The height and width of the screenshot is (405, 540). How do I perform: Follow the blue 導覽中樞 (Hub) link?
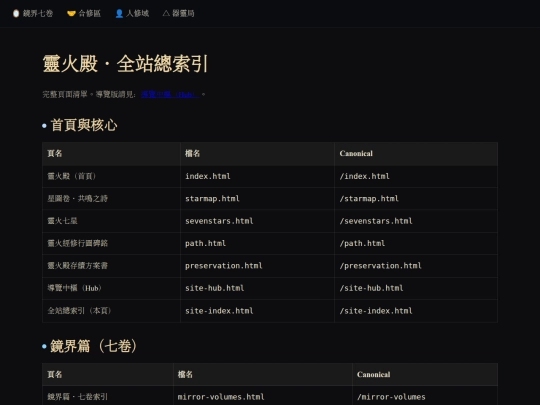[x=170, y=94]
